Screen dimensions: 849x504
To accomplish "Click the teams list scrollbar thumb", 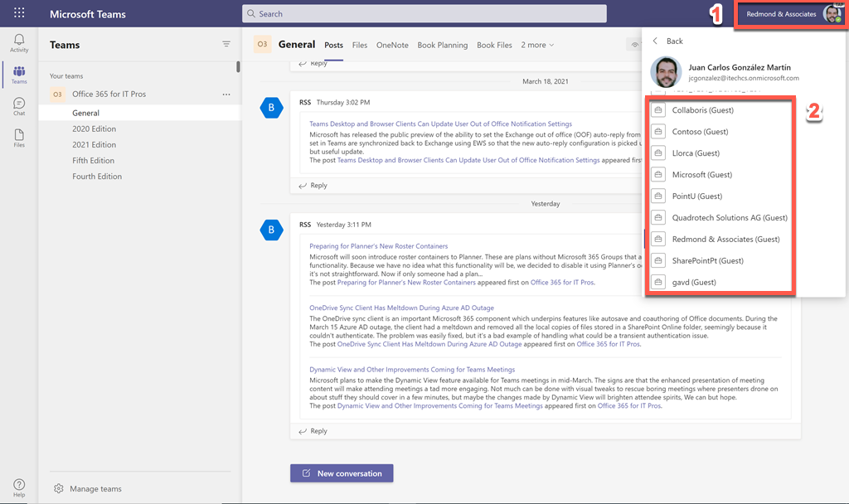I will 238,67.
